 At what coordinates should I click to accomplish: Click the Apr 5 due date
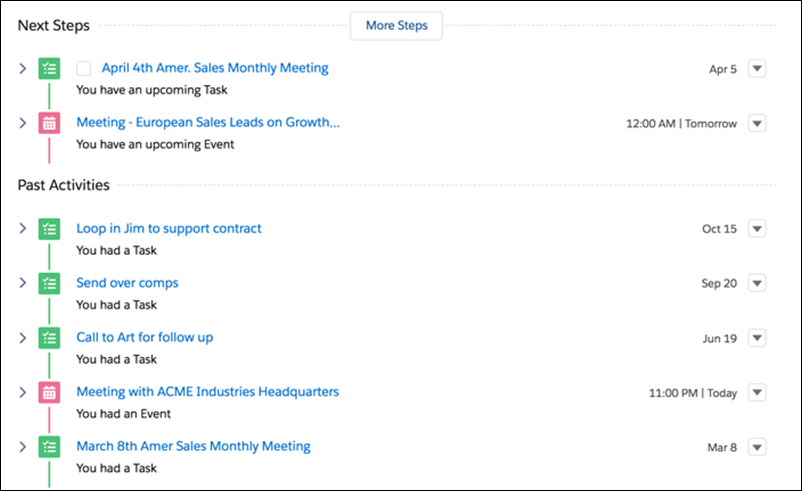723,69
